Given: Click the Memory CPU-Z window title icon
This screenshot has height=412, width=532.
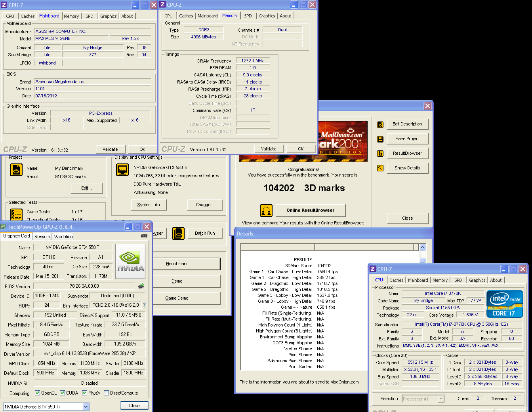Looking at the screenshot, I should coord(162,5).
